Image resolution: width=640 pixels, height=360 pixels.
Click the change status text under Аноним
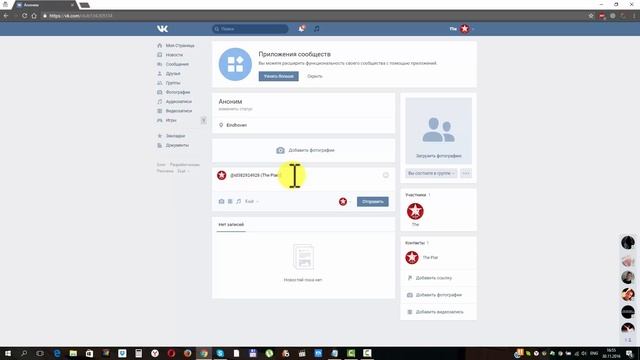(236, 109)
